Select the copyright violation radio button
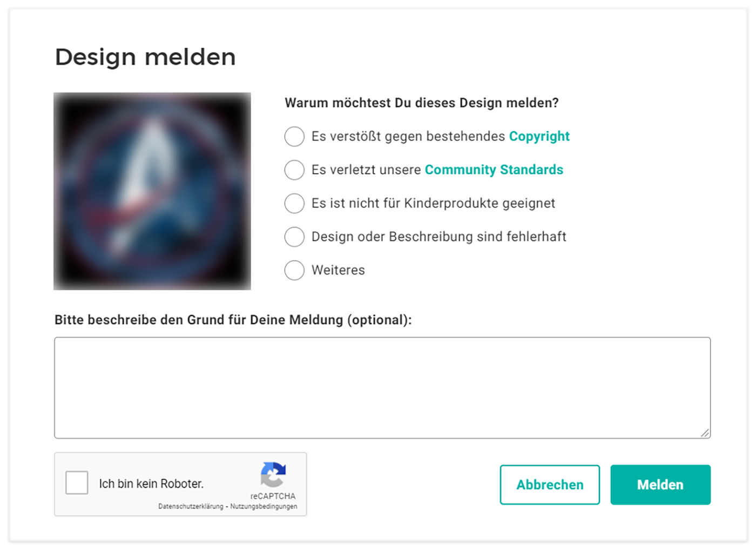 point(294,137)
